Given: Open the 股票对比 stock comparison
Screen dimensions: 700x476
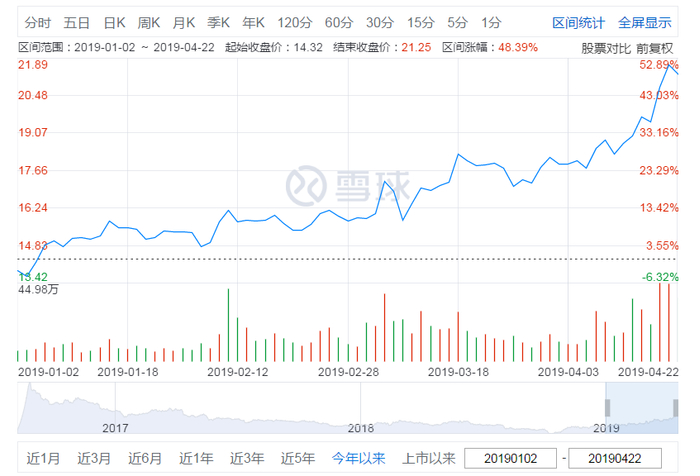Looking at the screenshot, I should click(x=606, y=47).
